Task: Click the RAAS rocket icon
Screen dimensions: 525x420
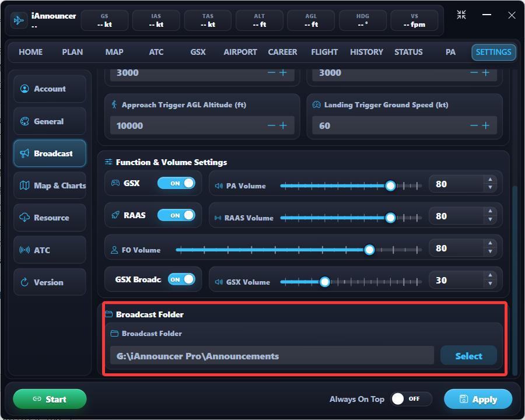Action: point(115,215)
